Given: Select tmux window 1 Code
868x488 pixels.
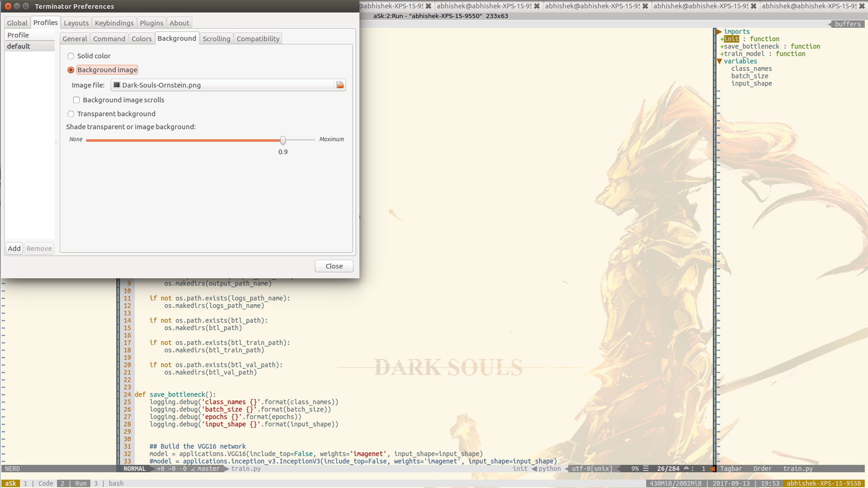Looking at the screenshot, I should [38, 483].
